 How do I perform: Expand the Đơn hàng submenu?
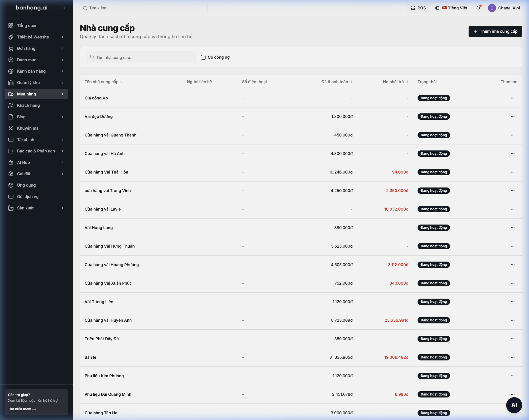click(36, 48)
